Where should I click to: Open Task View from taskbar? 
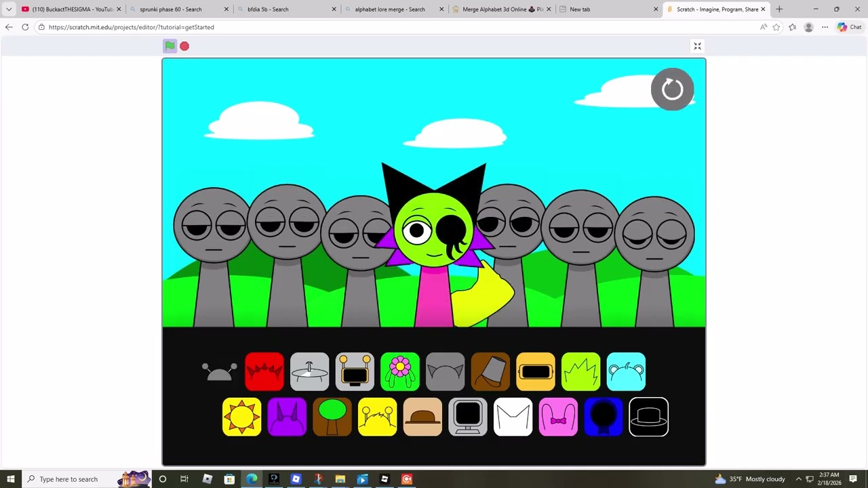pos(184,479)
